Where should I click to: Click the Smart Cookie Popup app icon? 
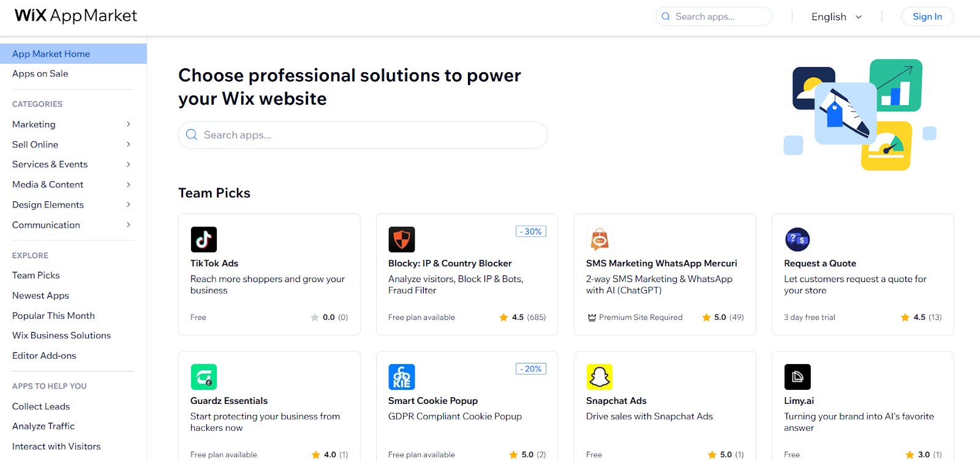click(x=401, y=377)
